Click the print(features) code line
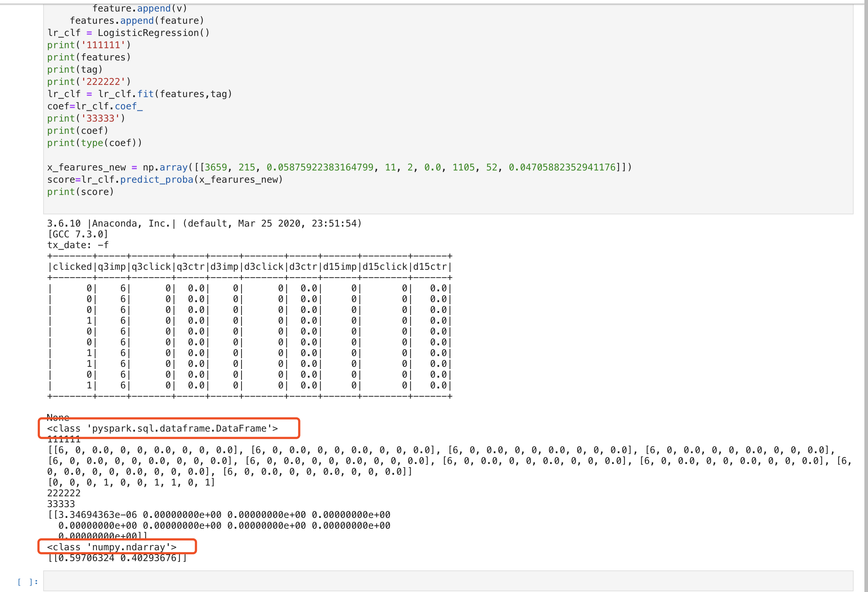Viewport: 868px width, 592px height. click(x=89, y=57)
